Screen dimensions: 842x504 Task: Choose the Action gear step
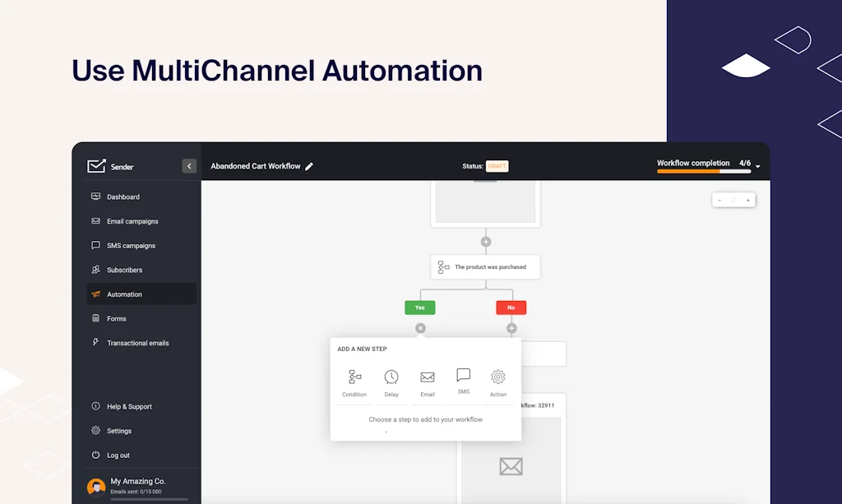[x=498, y=383]
